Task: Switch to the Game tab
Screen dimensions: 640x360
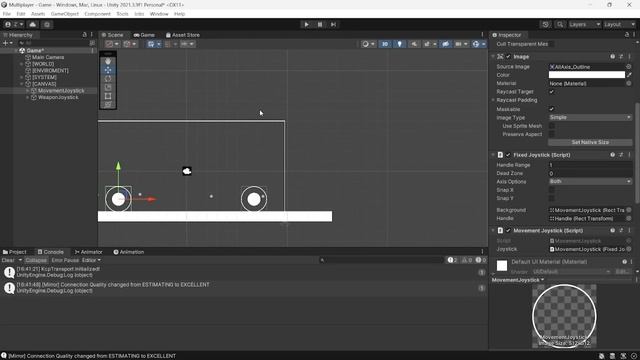Action: (x=144, y=35)
